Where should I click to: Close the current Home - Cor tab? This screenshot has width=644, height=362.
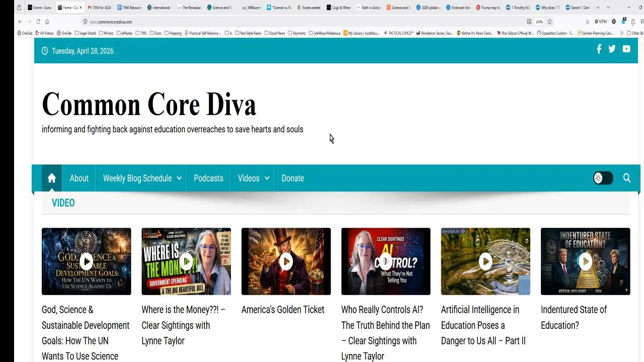tap(80, 8)
